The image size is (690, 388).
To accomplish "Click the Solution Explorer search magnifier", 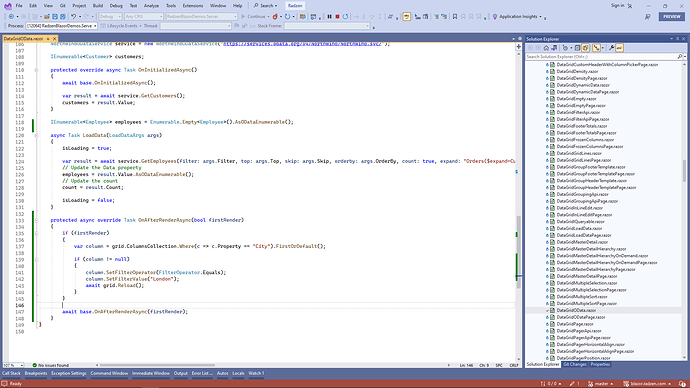I will tap(679, 57).
